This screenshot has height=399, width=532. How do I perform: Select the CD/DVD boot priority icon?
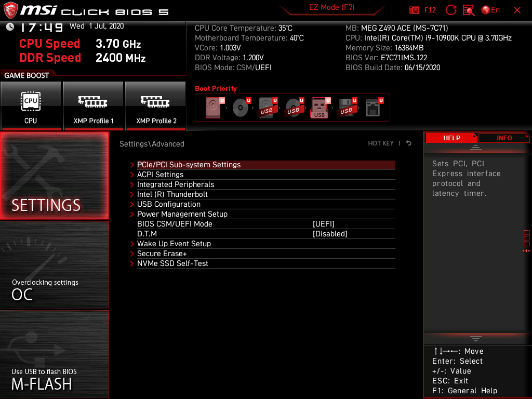pyautogui.click(x=240, y=108)
